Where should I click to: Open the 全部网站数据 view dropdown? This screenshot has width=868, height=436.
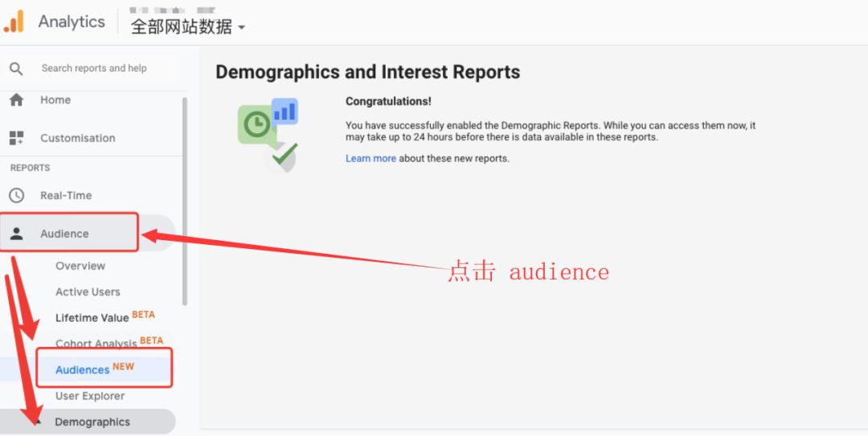pos(187,26)
